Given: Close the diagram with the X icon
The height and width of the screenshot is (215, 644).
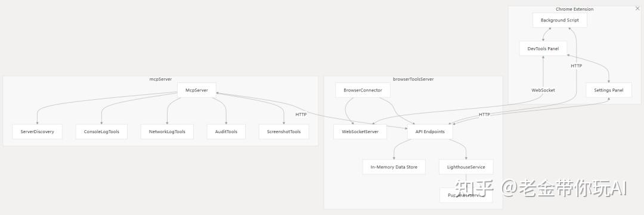Looking at the screenshot, I should tap(637, 8).
